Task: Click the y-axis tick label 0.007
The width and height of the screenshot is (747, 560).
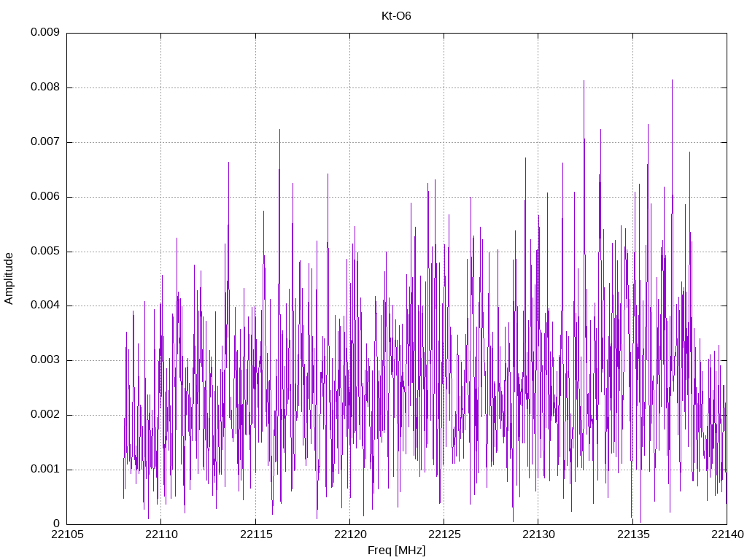Action: pos(45,141)
